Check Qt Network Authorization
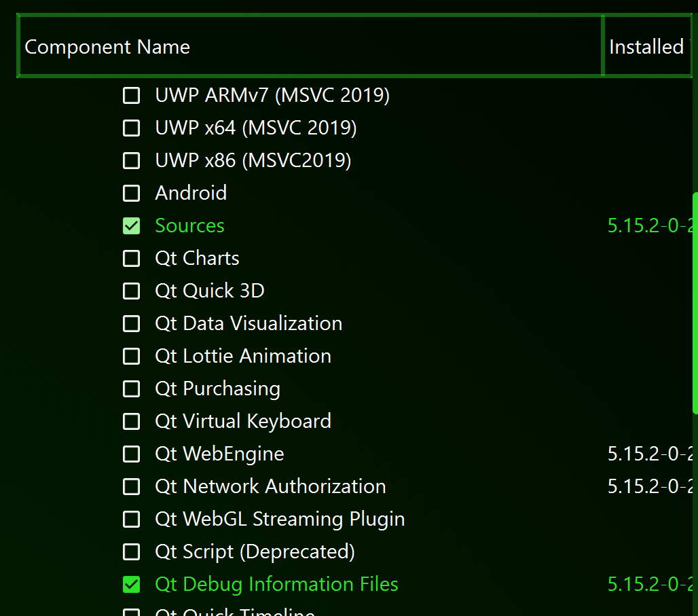 [x=131, y=486]
